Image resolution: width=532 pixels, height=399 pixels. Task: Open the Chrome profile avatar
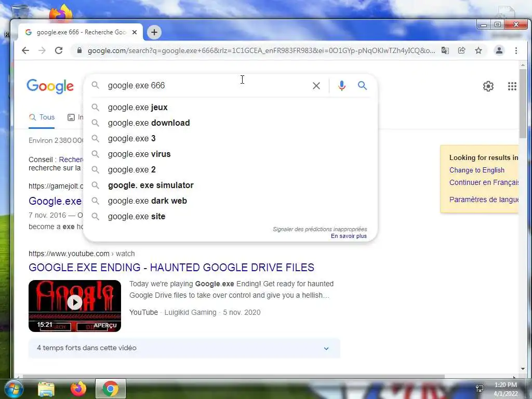(x=499, y=50)
